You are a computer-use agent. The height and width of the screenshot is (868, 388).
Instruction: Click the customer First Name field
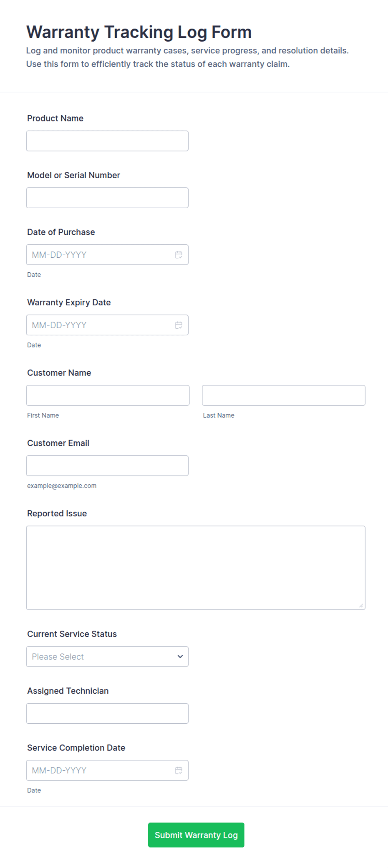[108, 395]
